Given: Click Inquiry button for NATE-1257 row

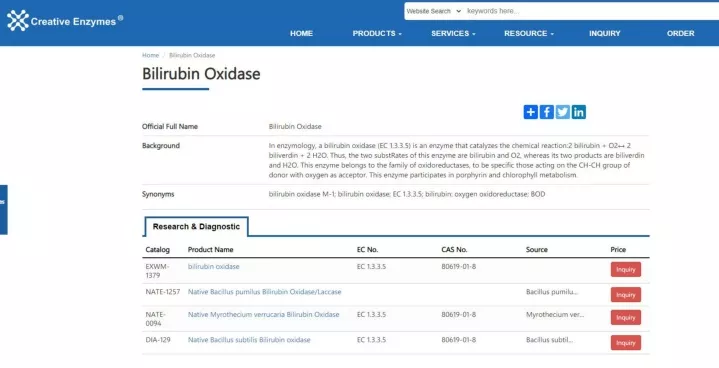Looking at the screenshot, I should click(625, 294).
